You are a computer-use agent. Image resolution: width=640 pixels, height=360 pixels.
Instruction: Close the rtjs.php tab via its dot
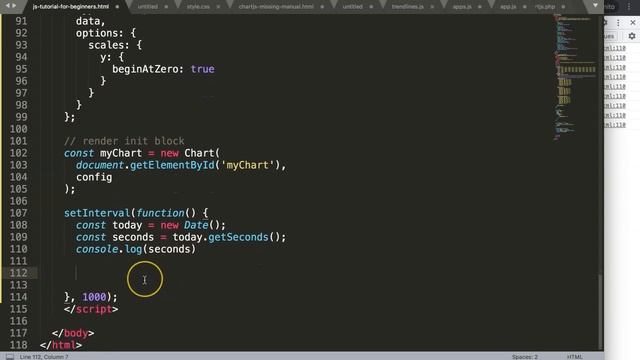(563, 7)
